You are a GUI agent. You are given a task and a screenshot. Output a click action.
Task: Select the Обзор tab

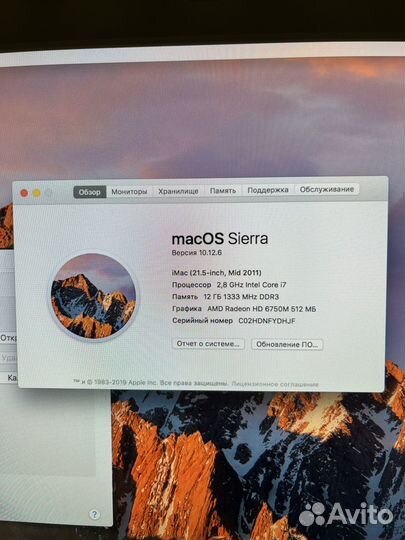tap(90, 192)
